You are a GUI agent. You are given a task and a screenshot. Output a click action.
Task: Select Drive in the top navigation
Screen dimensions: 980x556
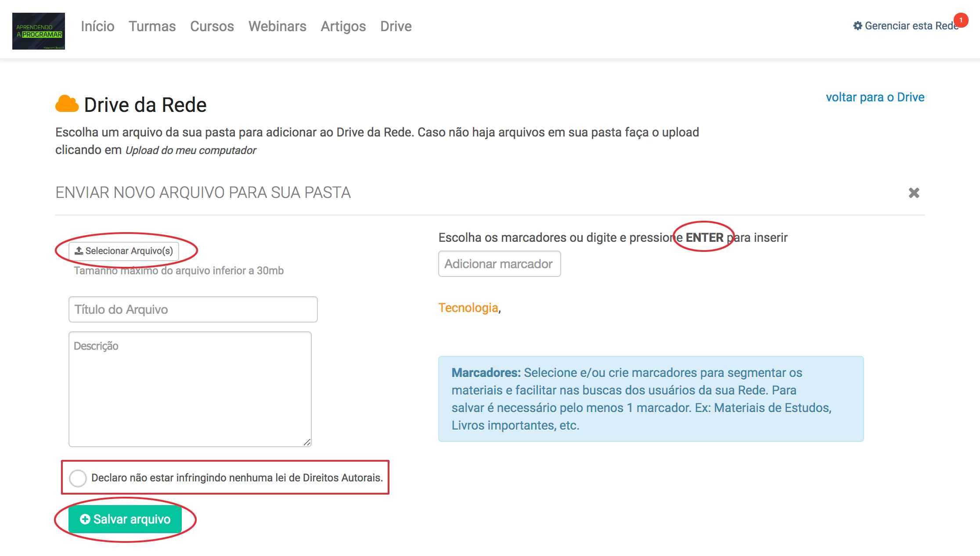(x=396, y=26)
